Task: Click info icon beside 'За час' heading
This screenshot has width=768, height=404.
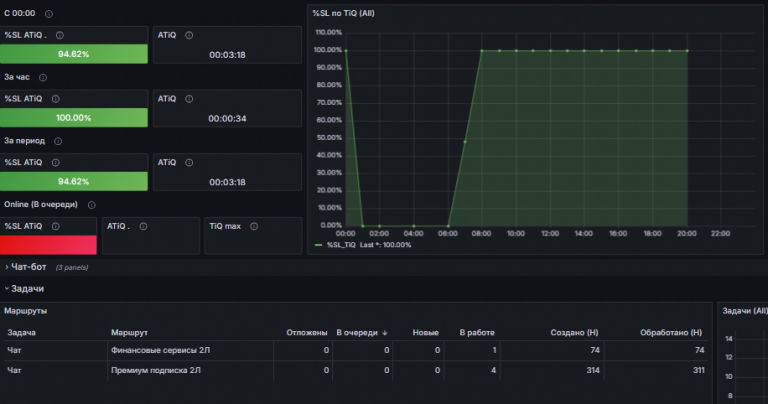Action: click(x=43, y=77)
